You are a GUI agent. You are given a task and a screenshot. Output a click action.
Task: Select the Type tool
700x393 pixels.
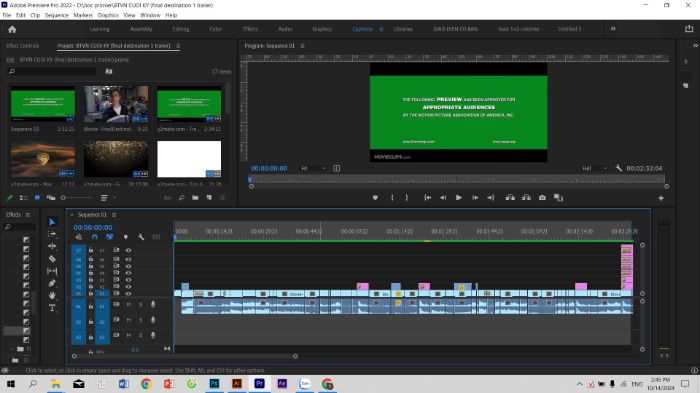pos(52,308)
